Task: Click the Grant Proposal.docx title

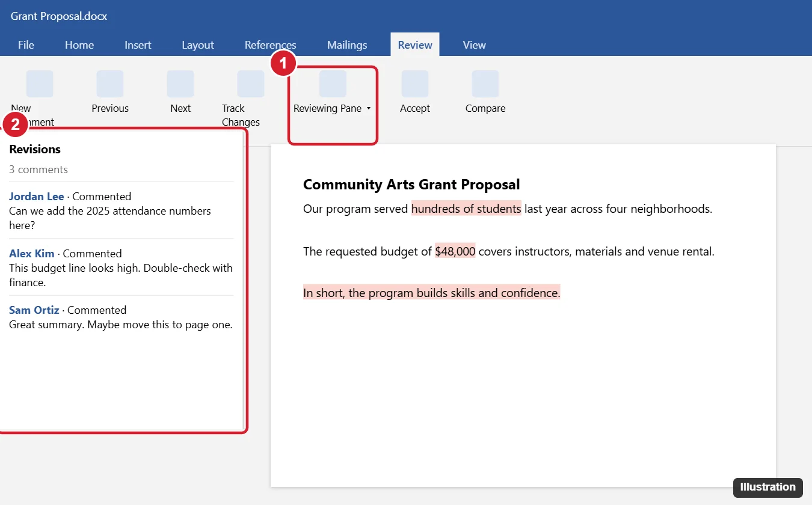Action: tap(59, 16)
